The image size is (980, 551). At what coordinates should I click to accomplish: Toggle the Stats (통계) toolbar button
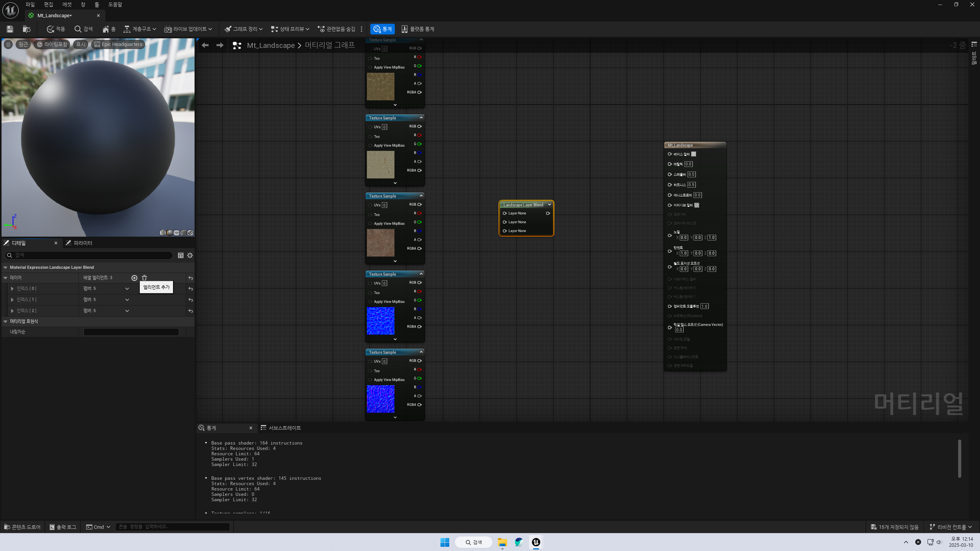pos(383,29)
